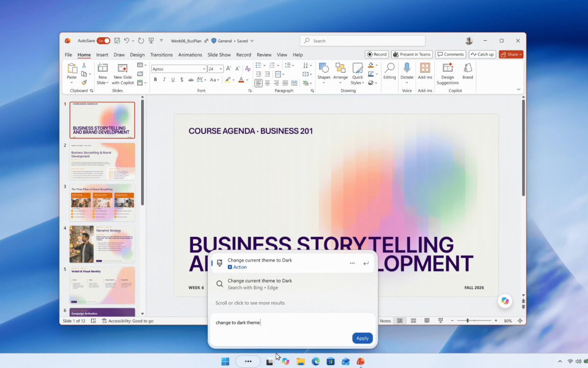Expand the Arrange options
588x368 pixels.
341,74
